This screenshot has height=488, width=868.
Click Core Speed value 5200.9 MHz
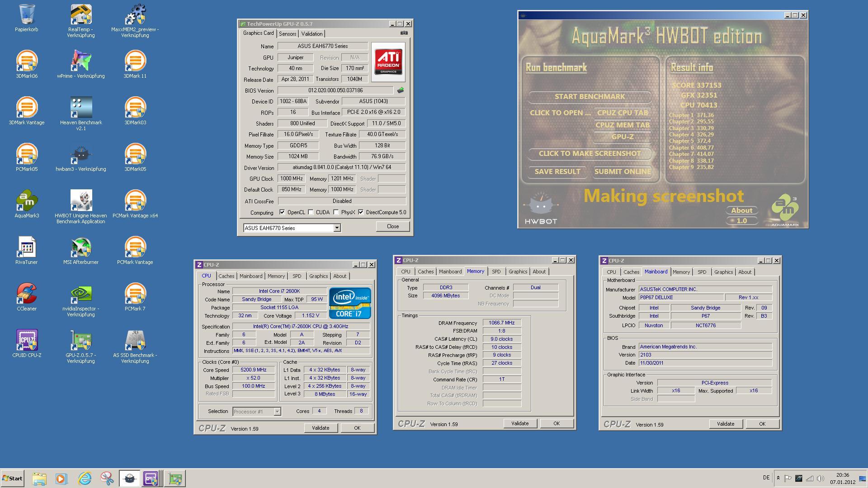point(254,370)
